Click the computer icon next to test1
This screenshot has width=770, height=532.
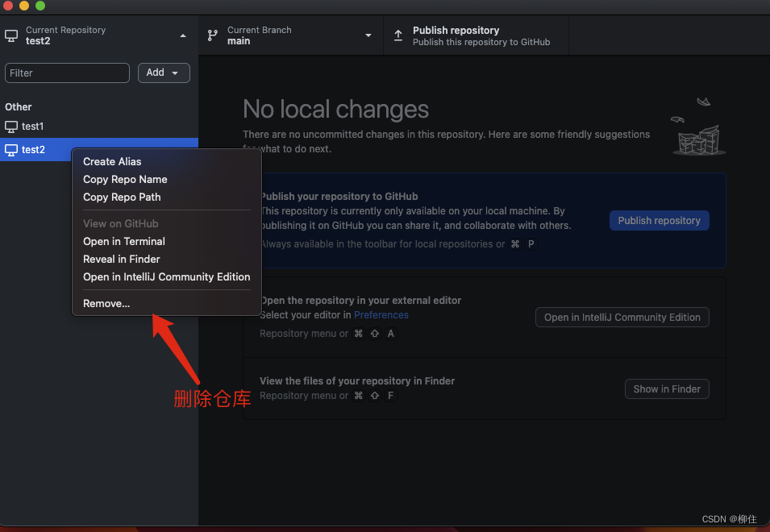(11, 127)
